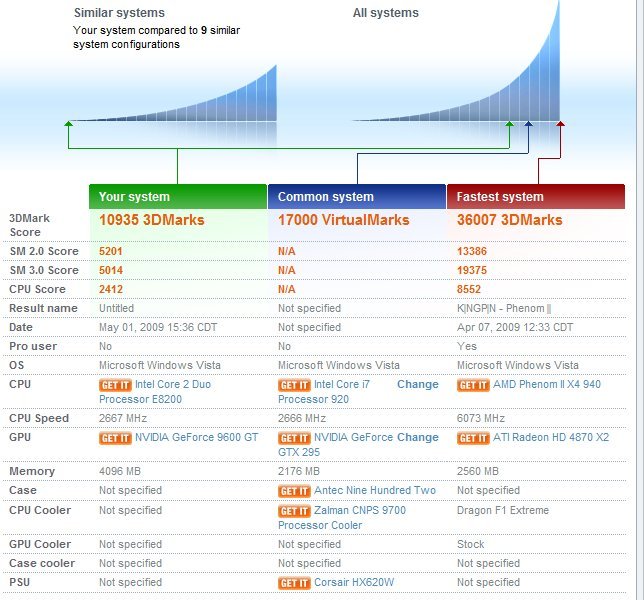This screenshot has width=644, height=600.
Task: Click CPU Score value 8552
Action: click(x=469, y=289)
